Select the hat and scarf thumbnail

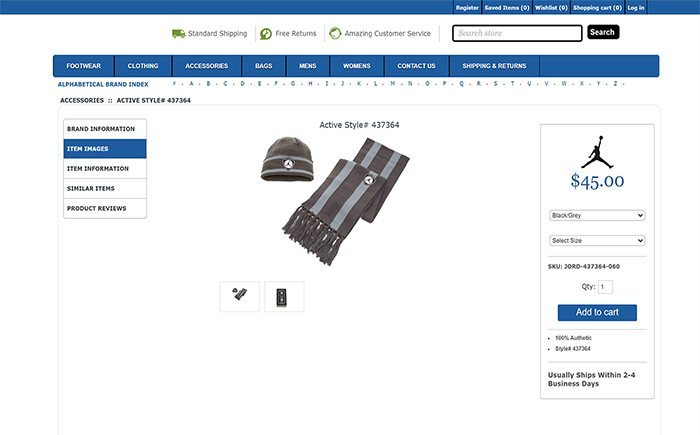(239, 297)
